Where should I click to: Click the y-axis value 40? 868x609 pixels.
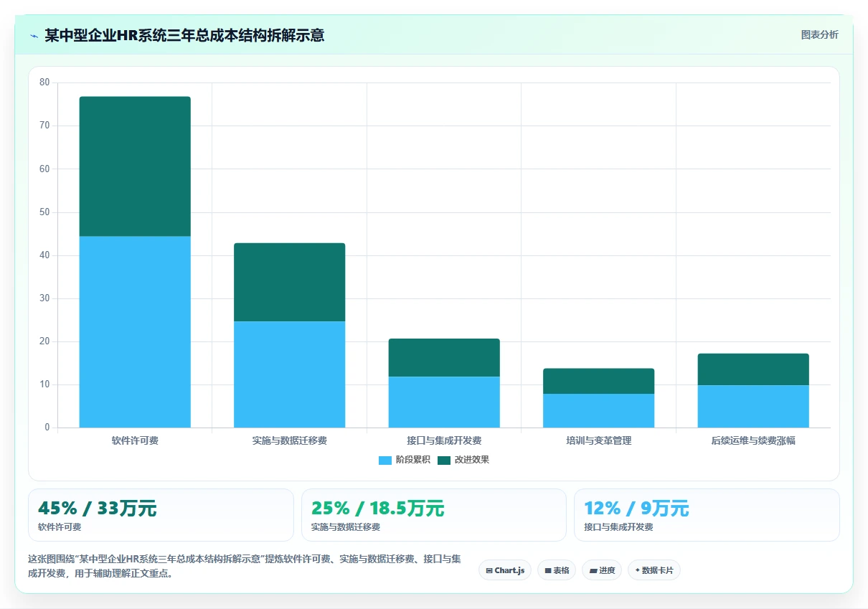pyautogui.click(x=44, y=255)
